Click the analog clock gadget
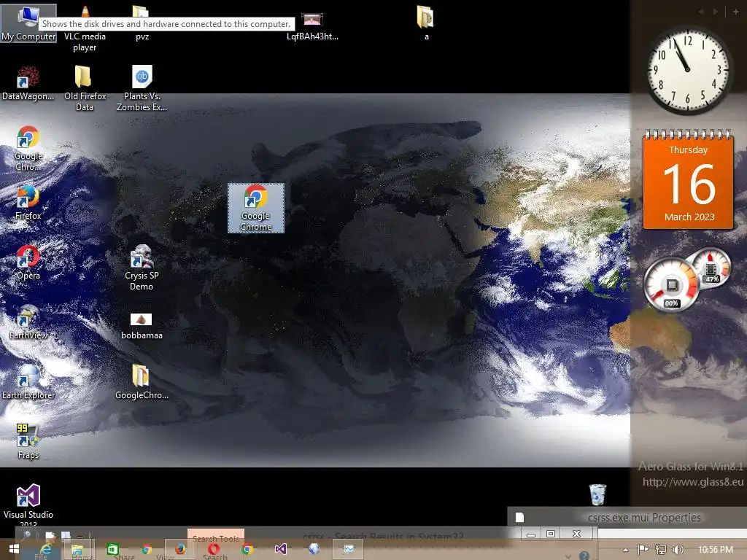This screenshot has width=747, height=560. [x=688, y=70]
